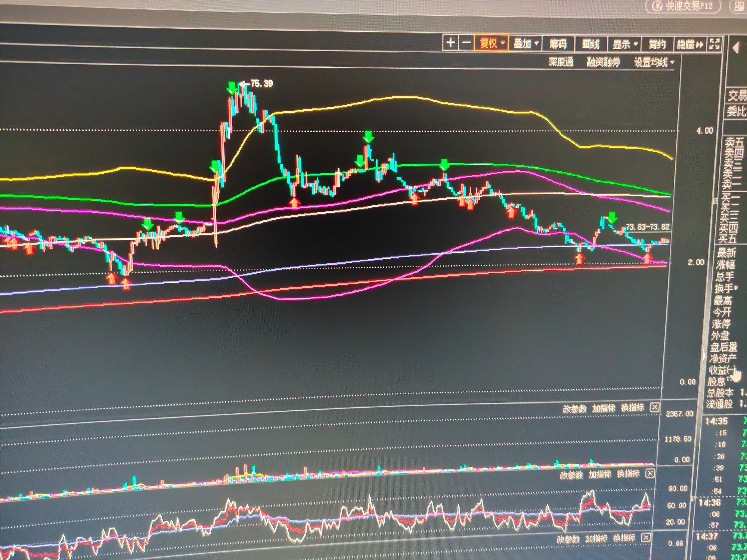Expand 设置均线 dropdown
This screenshot has height=560, width=747.
654,62
